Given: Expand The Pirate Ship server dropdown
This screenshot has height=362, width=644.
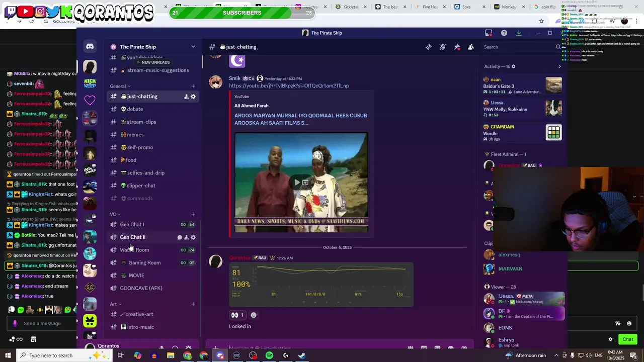Looking at the screenshot, I should 193,47.
